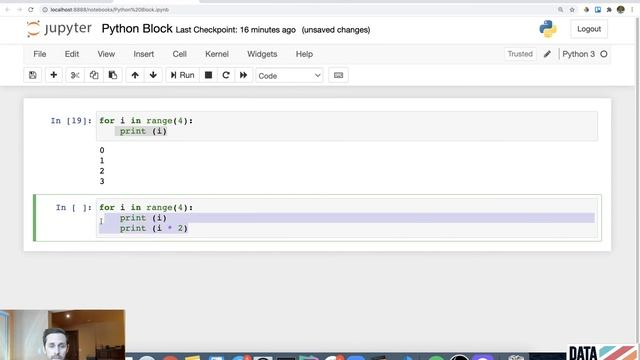640x360 pixels.
Task: Save the notebook with the floppy disk icon
Action: pyautogui.click(x=33, y=75)
